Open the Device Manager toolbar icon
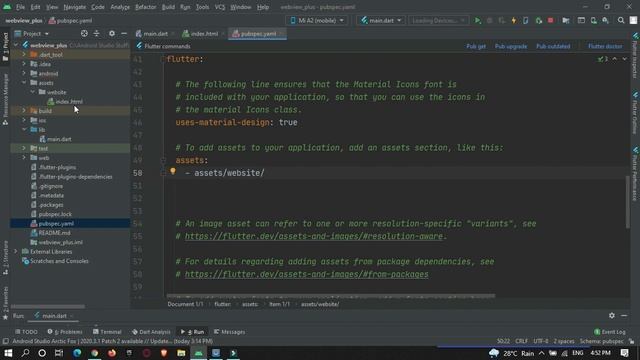640x360 pixels. (593, 20)
